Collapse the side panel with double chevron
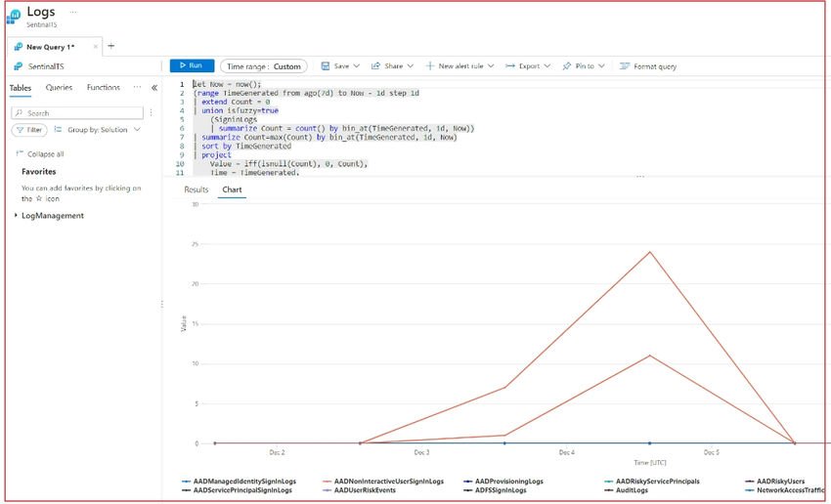Screen dimensions: 831x504 (153, 88)
